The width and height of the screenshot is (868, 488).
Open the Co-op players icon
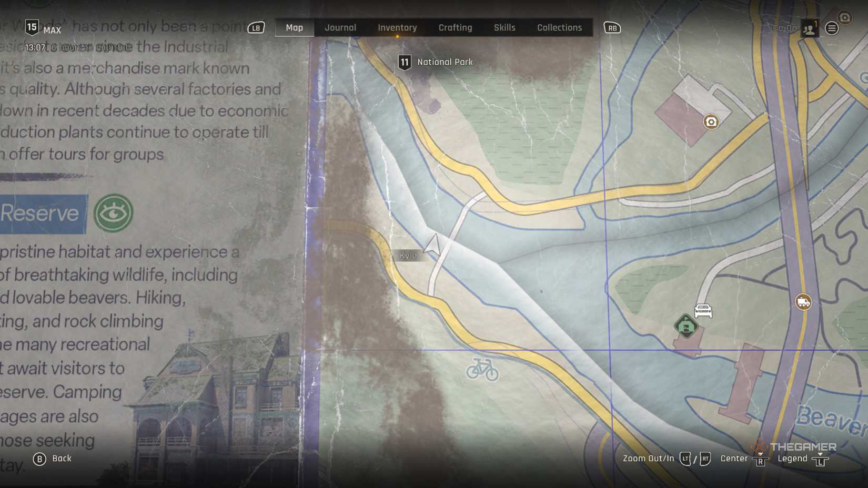(x=809, y=28)
